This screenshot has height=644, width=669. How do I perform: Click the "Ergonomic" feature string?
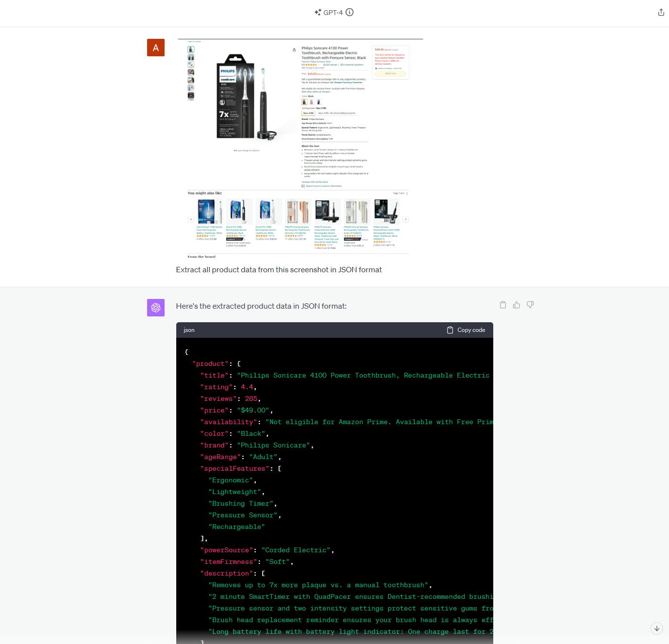coord(231,480)
